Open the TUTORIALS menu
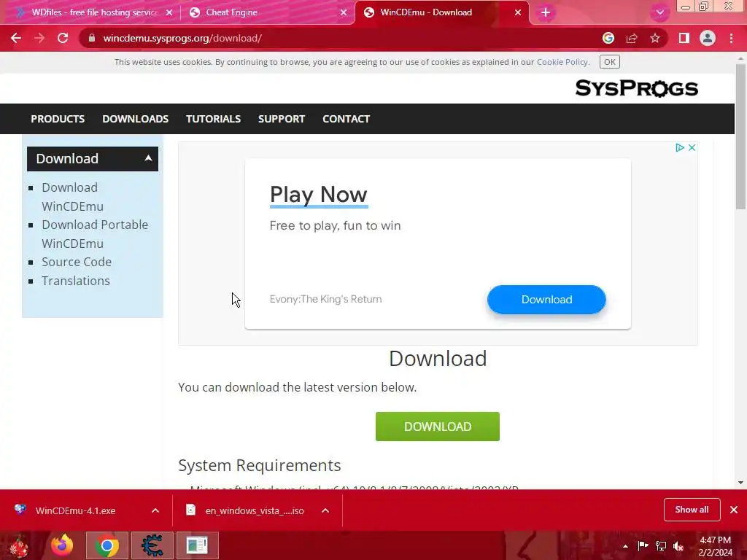747x560 pixels. [213, 119]
